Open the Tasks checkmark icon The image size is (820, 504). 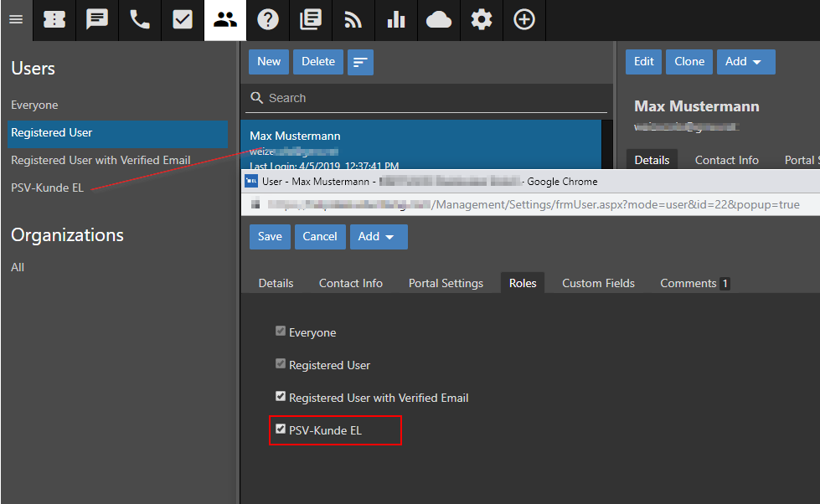tap(183, 19)
